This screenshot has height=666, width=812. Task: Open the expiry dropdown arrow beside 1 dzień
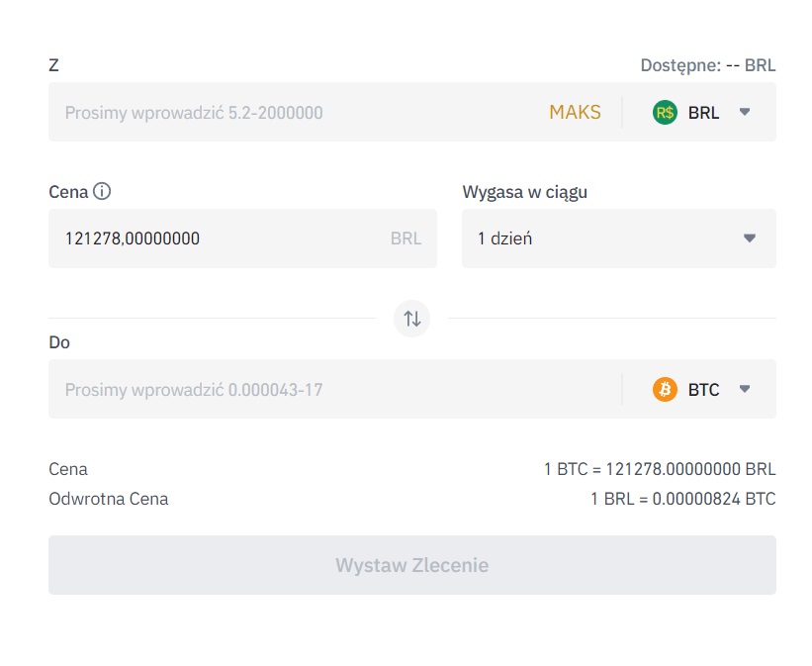(x=749, y=238)
